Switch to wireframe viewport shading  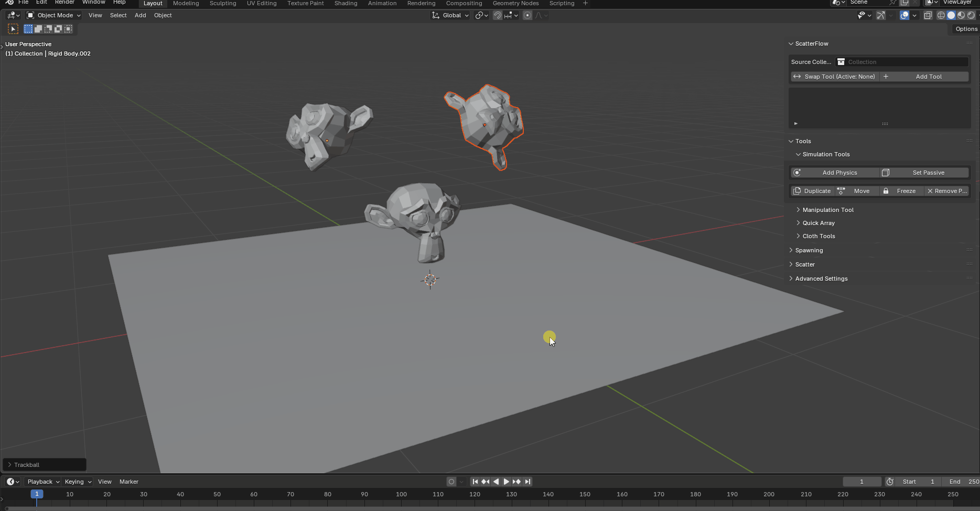(x=941, y=15)
